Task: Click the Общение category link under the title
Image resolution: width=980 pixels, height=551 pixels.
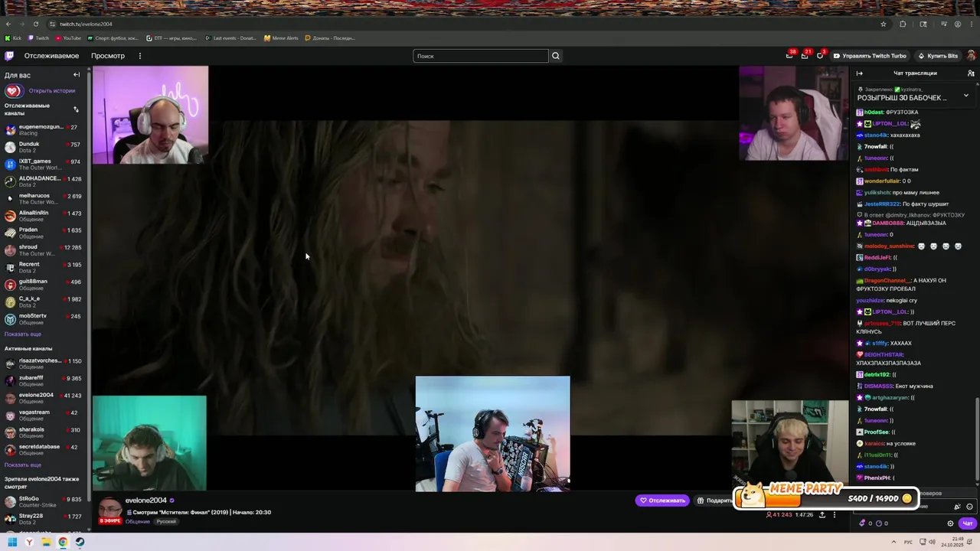Action: pos(138,521)
